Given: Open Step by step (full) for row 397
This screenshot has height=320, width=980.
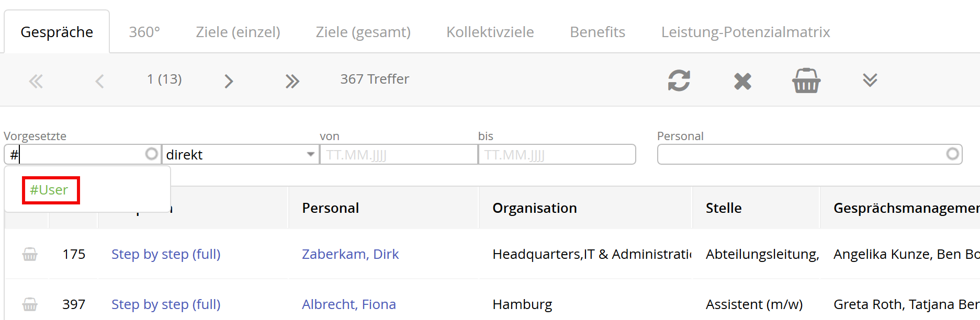Looking at the screenshot, I should 166,304.
